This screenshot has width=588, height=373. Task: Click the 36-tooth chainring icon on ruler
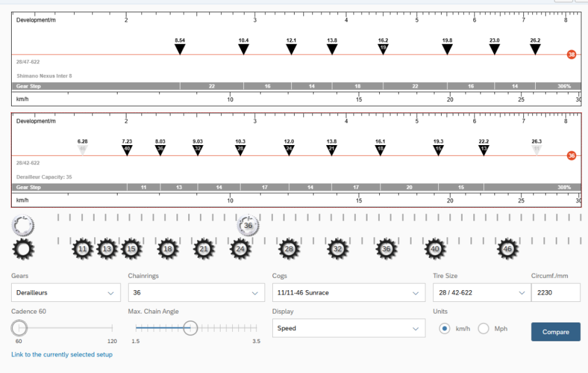click(248, 225)
